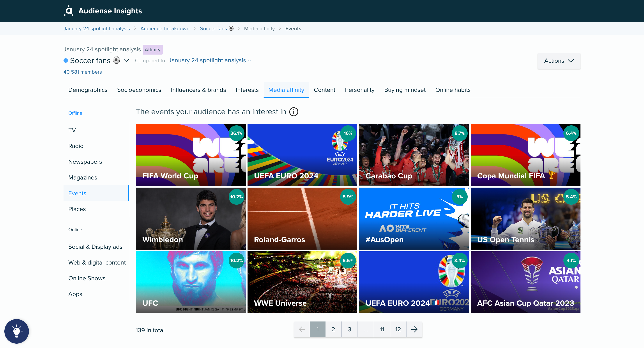Select the Media affinity tab

pyautogui.click(x=286, y=90)
